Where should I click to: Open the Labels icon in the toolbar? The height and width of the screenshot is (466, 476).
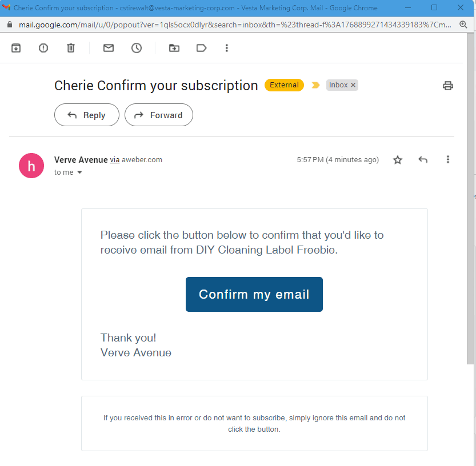pyautogui.click(x=201, y=48)
